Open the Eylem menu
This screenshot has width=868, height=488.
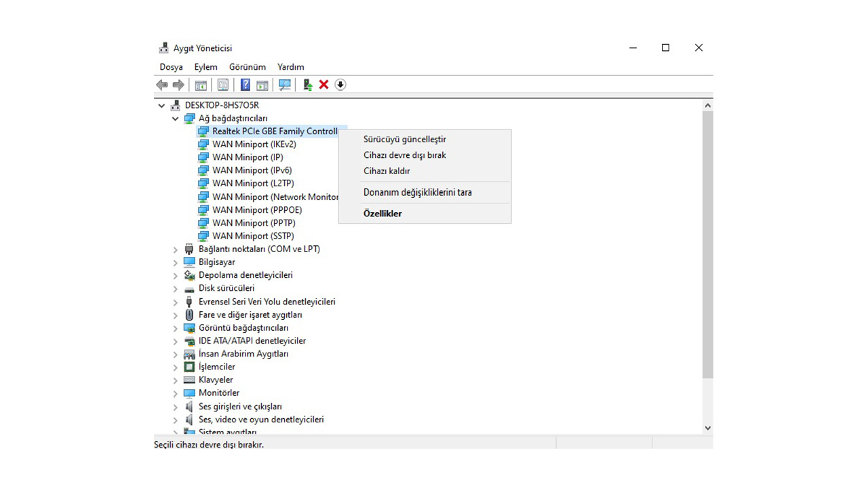[x=205, y=66]
